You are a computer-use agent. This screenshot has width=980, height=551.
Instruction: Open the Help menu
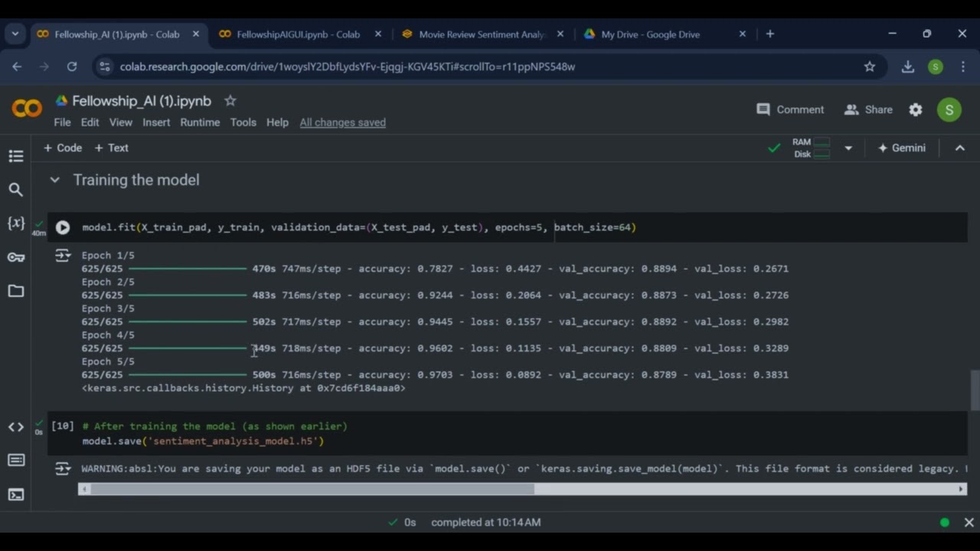click(x=277, y=122)
